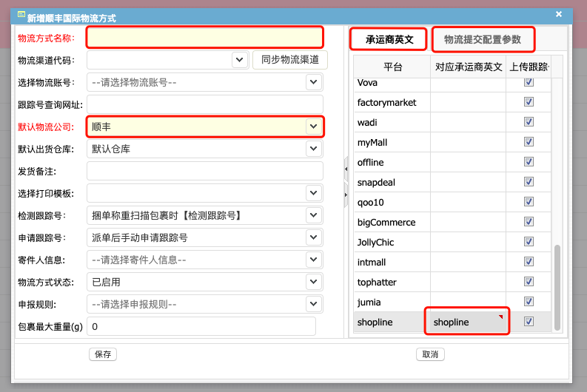The height and width of the screenshot is (392, 587).
Task: Uncheck the tophatter checkbox
Action: pyautogui.click(x=529, y=282)
